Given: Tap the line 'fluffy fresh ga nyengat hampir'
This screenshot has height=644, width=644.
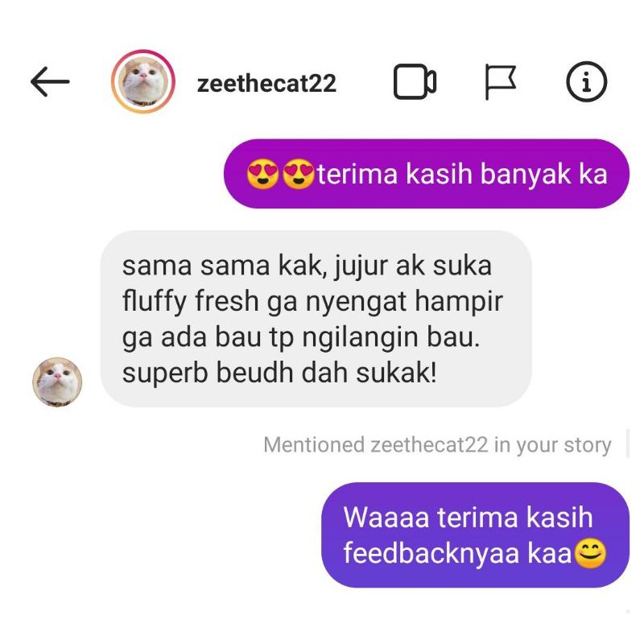Looking at the screenshot, I should coord(312,301).
